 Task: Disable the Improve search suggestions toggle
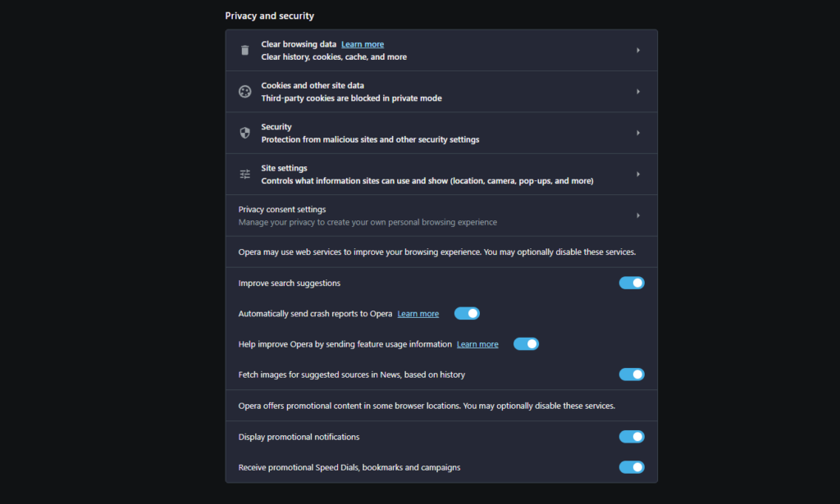pyautogui.click(x=632, y=283)
